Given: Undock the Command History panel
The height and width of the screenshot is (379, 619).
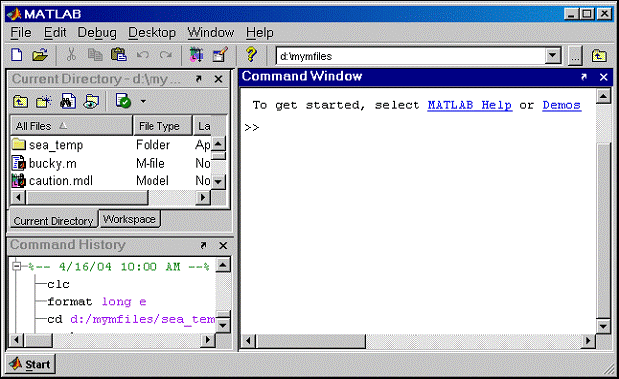Looking at the screenshot, I should pos(203,246).
